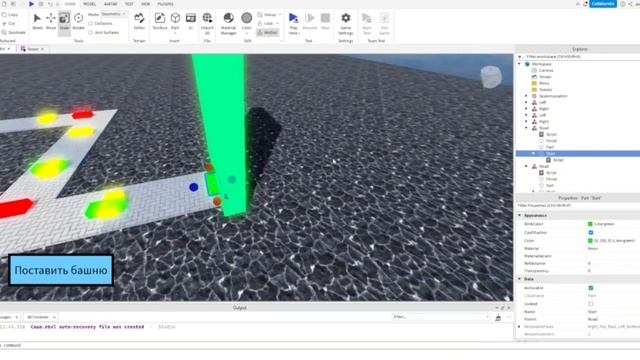The image size is (640, 360).
Task: Open the Terrain Editor
Action: (x=139, y=21)
